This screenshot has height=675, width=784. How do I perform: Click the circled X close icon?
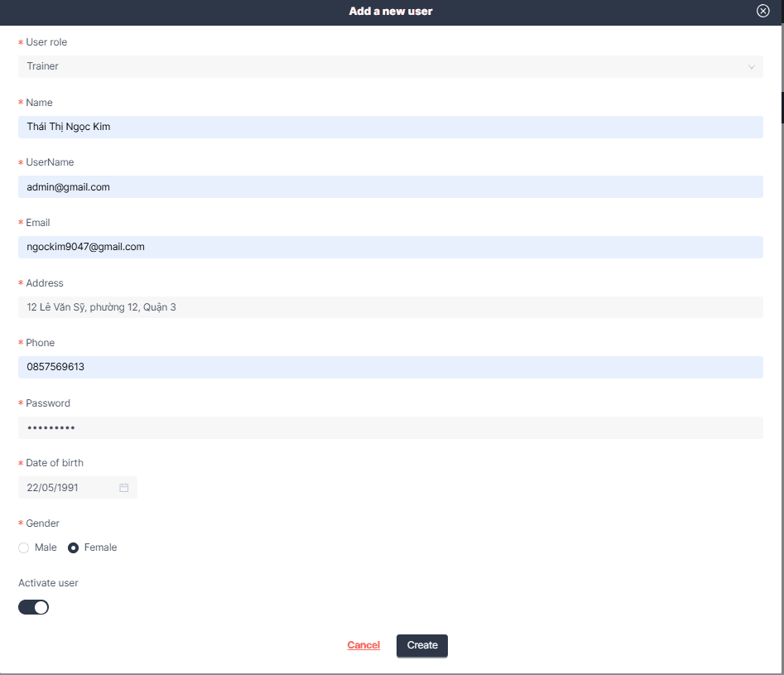tap(762, 11)
